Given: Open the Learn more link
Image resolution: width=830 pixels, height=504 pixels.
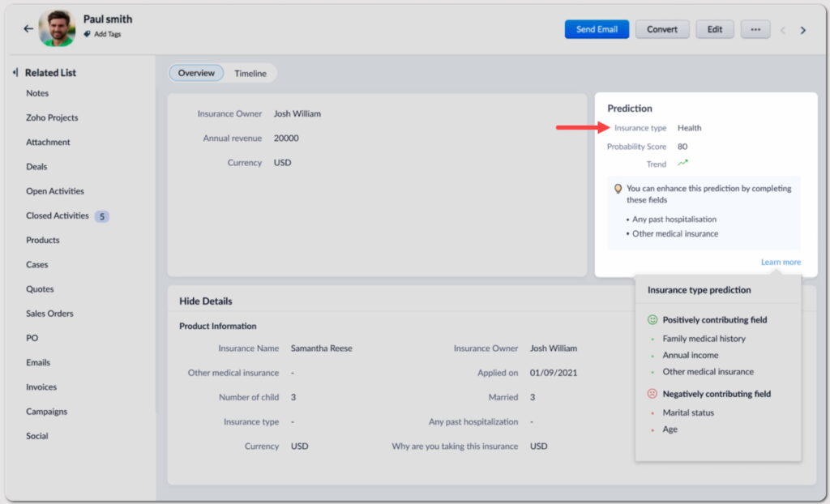Looking at the screenshot, I should (x=781, y=262).
